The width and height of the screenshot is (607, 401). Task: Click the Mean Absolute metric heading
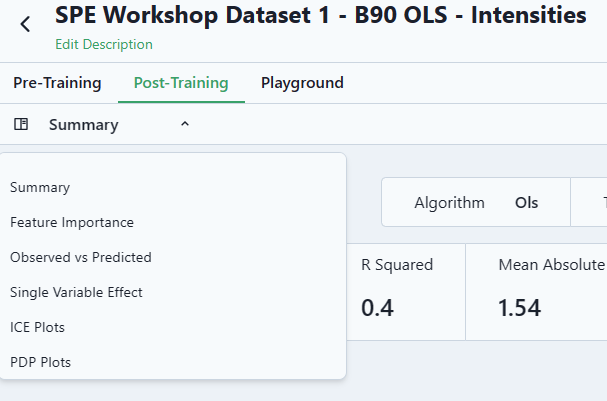pos(551,265)
